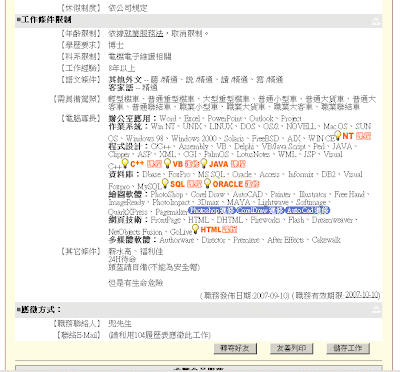Open the orange ORACLE link
Image resolution: width=400 pixels, height=372 pixels.
click(228, 184)
